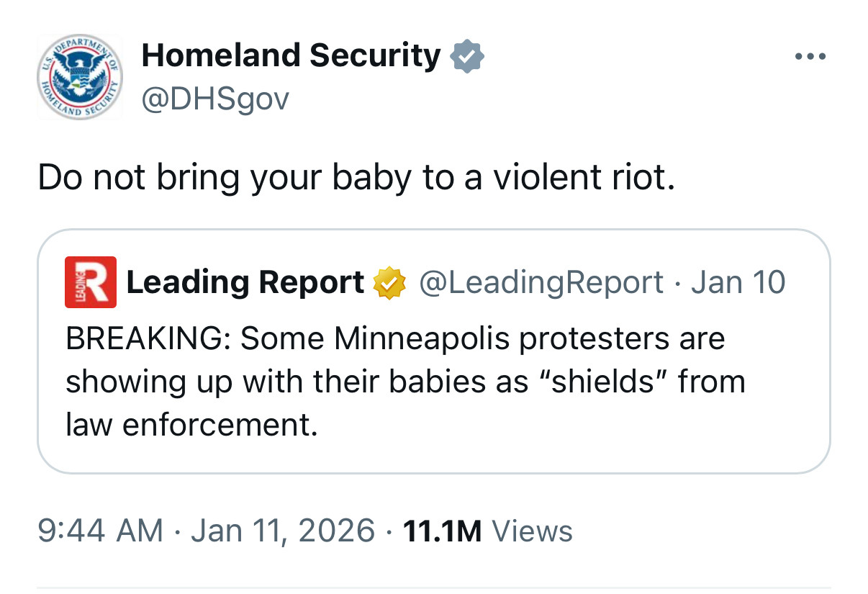Screen dimensions: 868x594
Task: Click the gold verified badge on Leading Report
Action: coord(389,284)
